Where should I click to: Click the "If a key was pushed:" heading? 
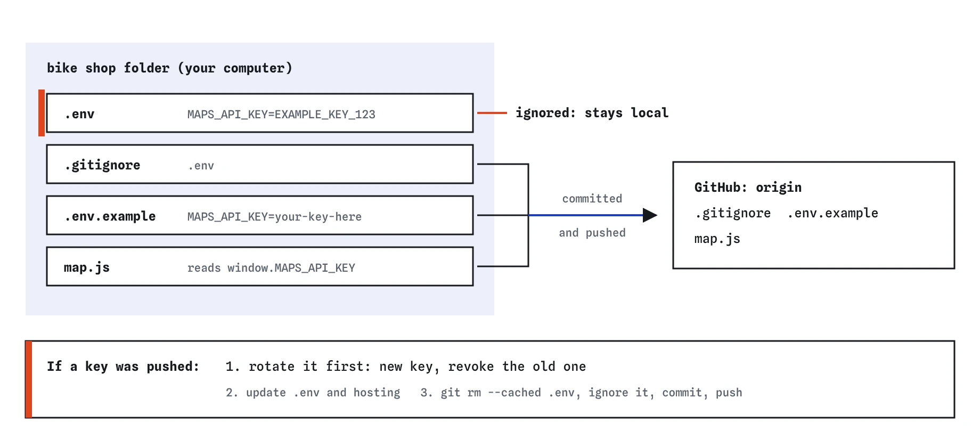click(x=123, y=367)
